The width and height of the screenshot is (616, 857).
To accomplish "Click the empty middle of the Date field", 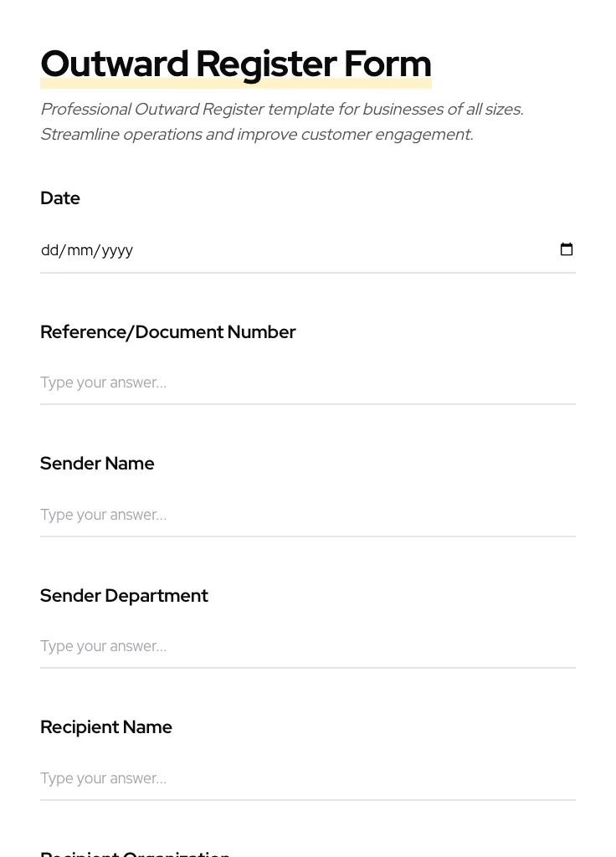I will 335,250.
